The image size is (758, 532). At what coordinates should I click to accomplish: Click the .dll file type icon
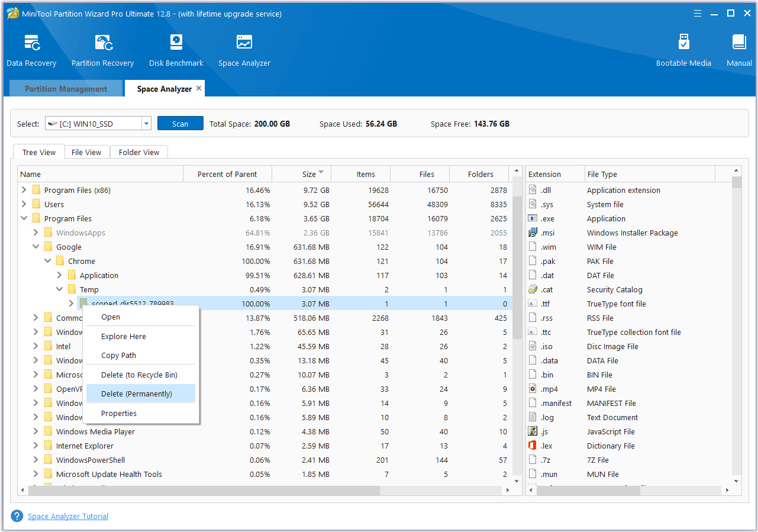(533, 190)
